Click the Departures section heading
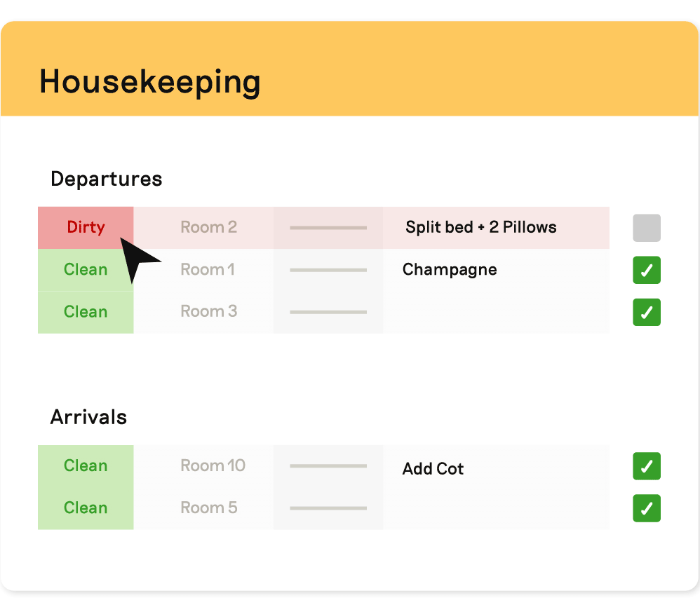This screenshot has height=612, width=700. coord(106,179)
